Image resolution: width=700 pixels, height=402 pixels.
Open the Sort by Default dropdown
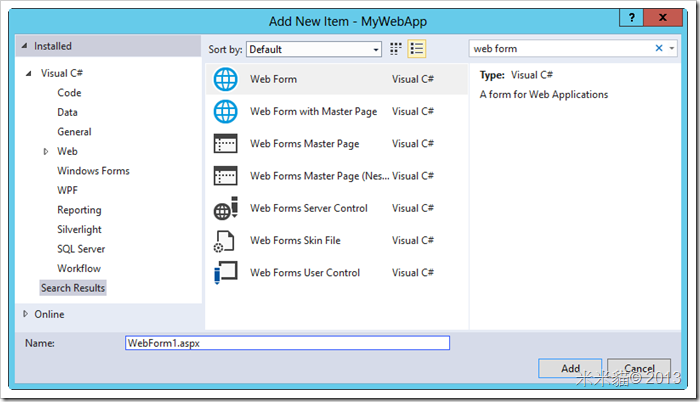[x=314, y=49]
